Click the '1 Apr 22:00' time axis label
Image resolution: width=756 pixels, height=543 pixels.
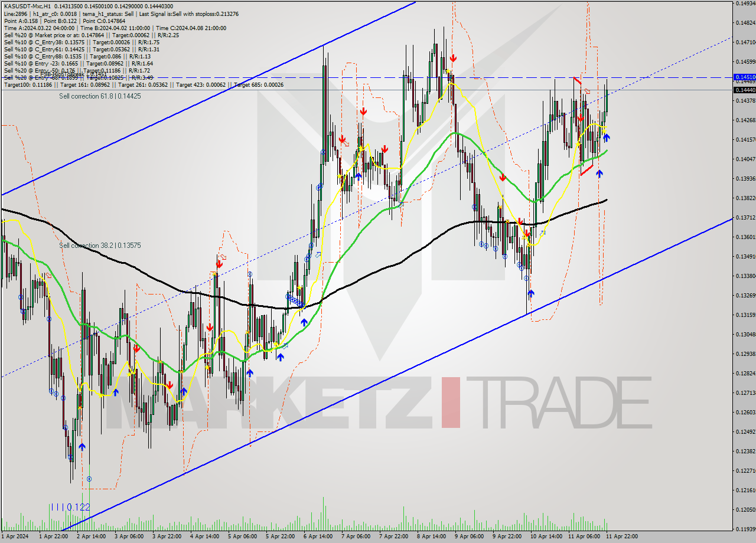(x=54, y=537)
